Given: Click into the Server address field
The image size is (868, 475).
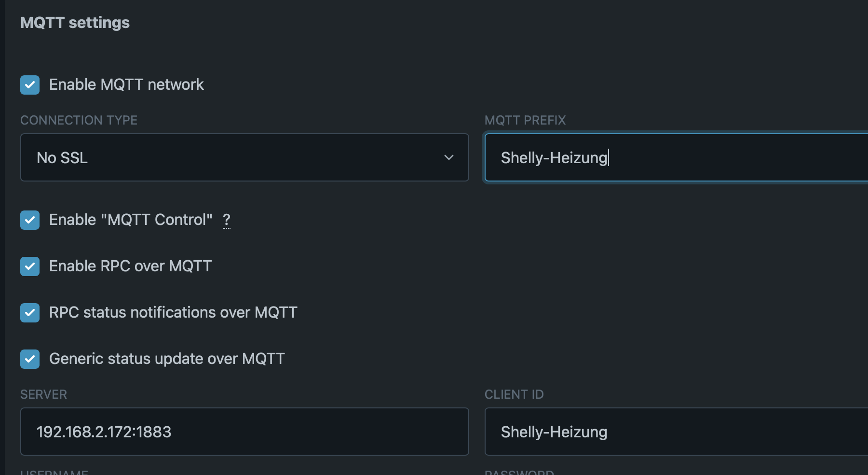Looking at the screenshot, I should pyautogui.click(x=244, y=432).
